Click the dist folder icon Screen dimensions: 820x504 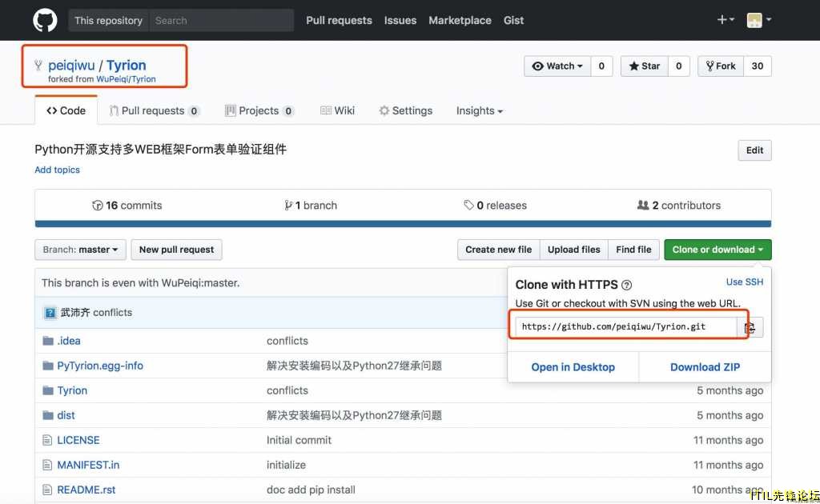tap(47, 415)
